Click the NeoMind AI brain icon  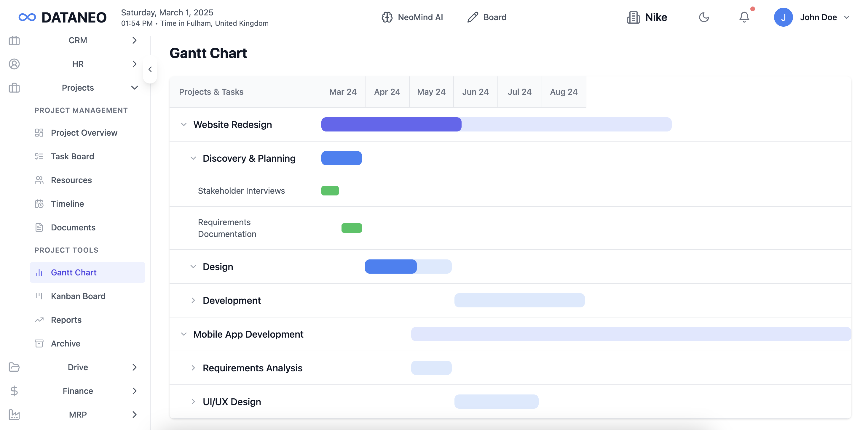[387, 17]
